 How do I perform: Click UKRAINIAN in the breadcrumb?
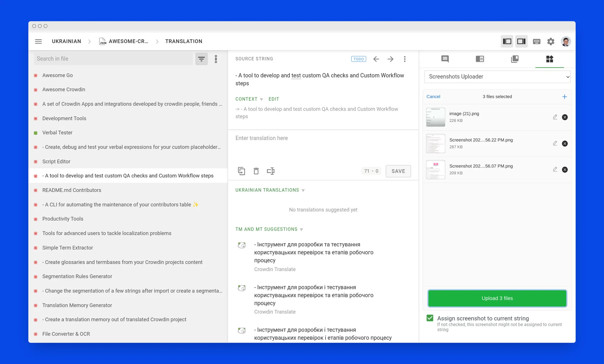tap(66, 41)
